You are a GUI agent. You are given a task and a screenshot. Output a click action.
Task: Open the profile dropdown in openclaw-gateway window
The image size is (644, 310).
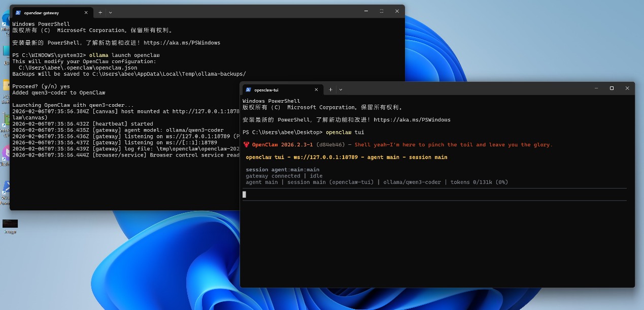coord(111,12)
